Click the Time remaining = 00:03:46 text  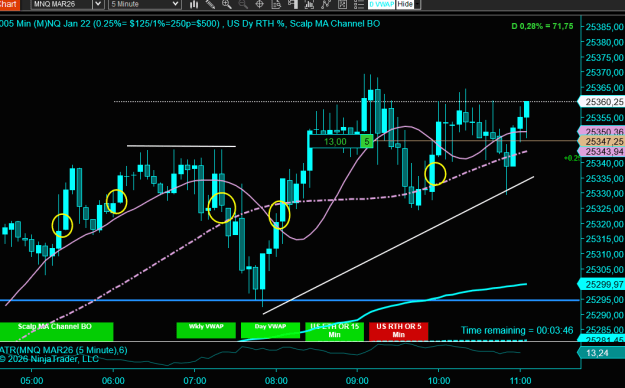pyautogui.click(x=517, y=330)
